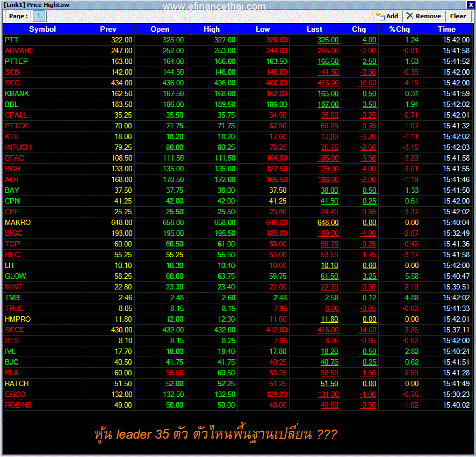Select the CPF symbol
The height and width of the screenshot is (457, 476).
pos(11,212)
